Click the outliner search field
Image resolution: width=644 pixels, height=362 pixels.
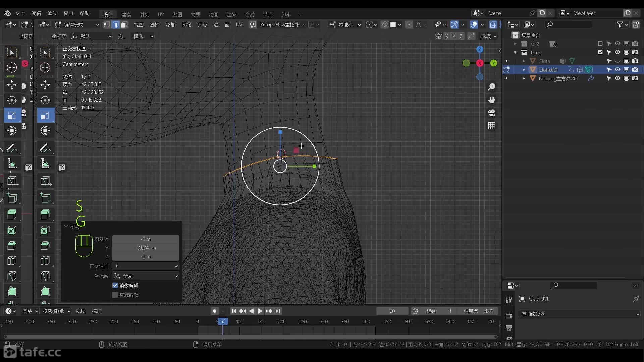coord(569,25)
